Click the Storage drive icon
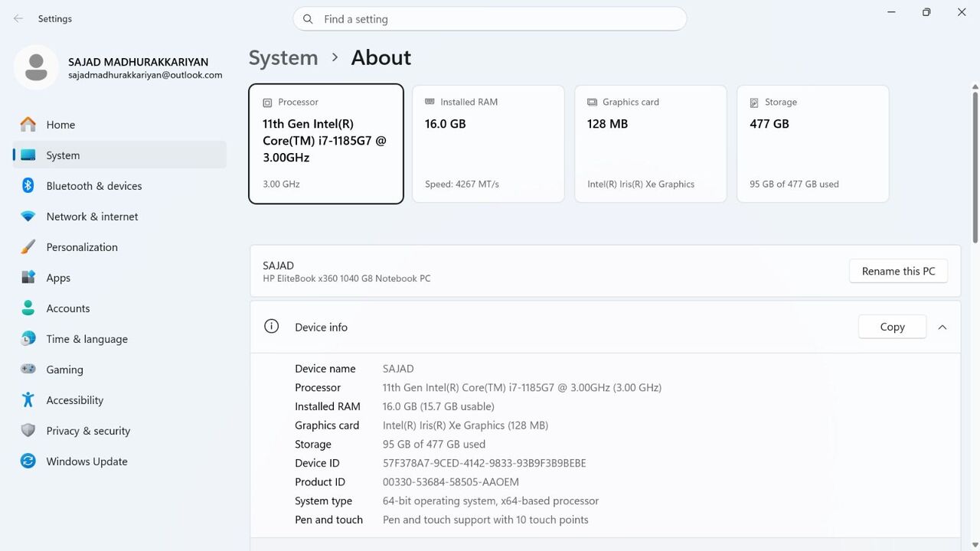Viewport: 980px width, 551px height. (x=754, y=103)
